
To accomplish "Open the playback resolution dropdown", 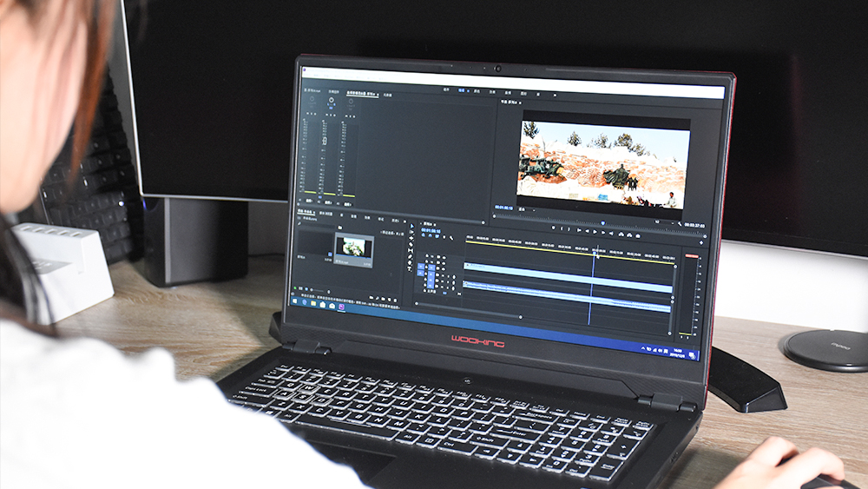I will [662, 222].
